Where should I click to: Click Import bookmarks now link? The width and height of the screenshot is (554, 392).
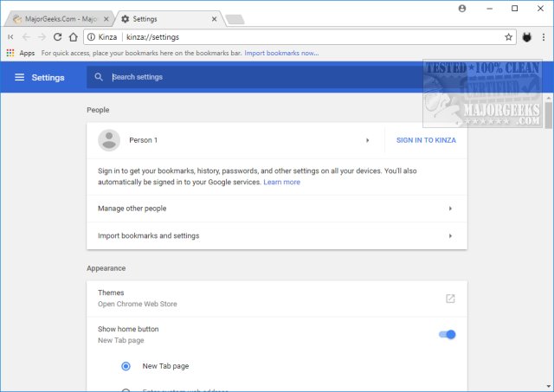coord(281,53)
